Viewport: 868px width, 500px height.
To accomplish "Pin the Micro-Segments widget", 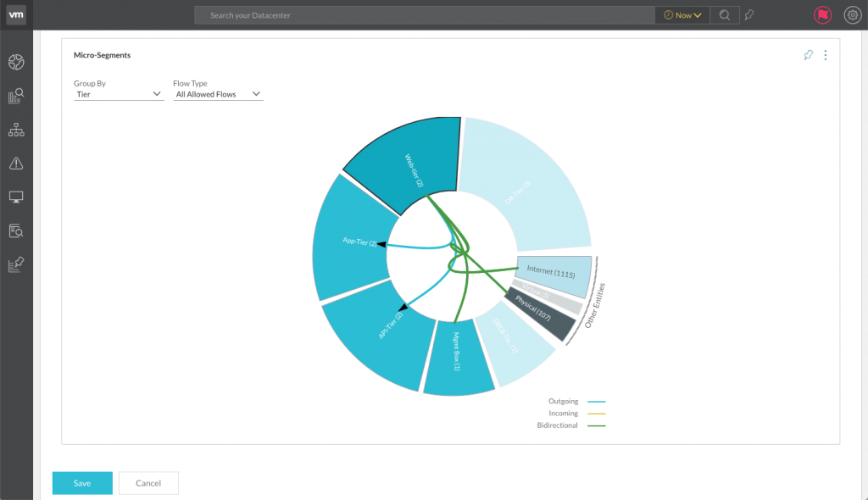I will (x=808, y=55).
